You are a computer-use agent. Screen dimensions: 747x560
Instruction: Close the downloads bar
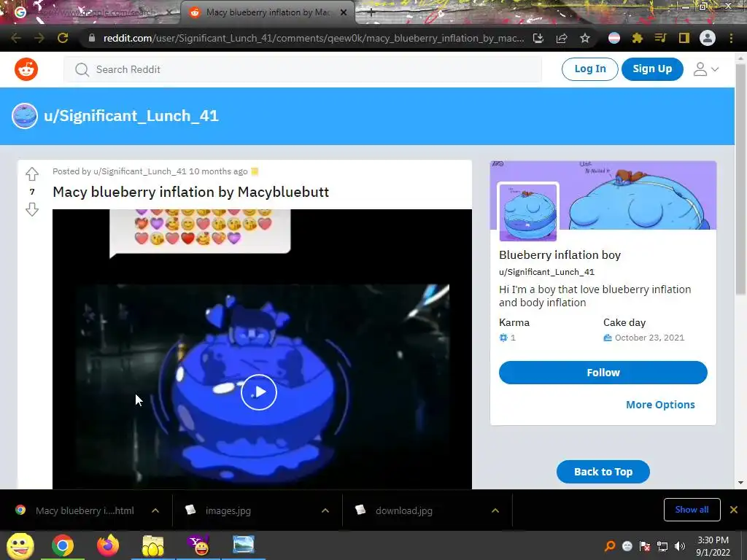pyautogui.click(x=734, y=510)
